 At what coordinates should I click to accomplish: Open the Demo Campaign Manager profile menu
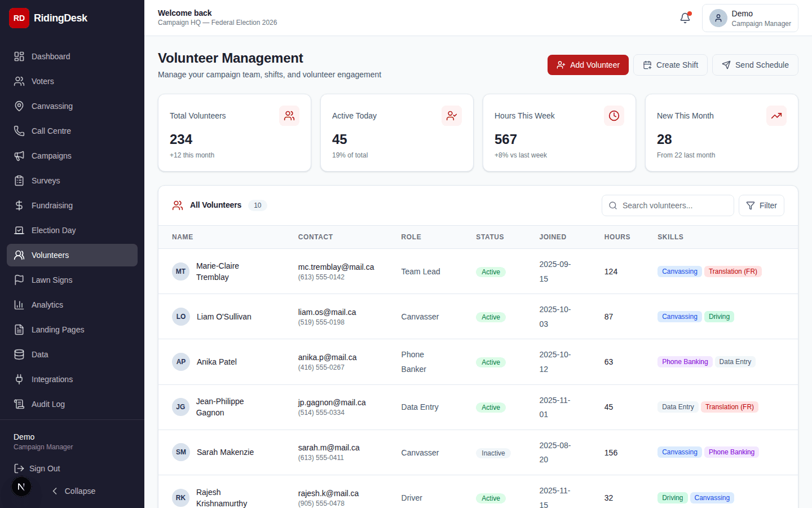[x=750, y=18]
